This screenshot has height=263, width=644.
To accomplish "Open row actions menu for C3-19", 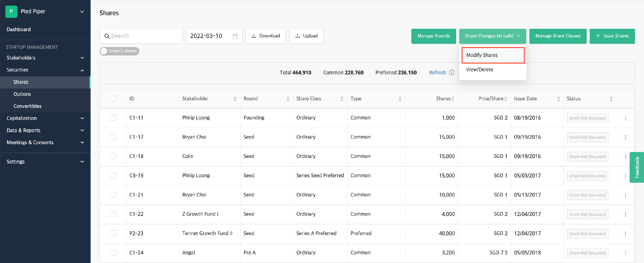I will point(625,176).
